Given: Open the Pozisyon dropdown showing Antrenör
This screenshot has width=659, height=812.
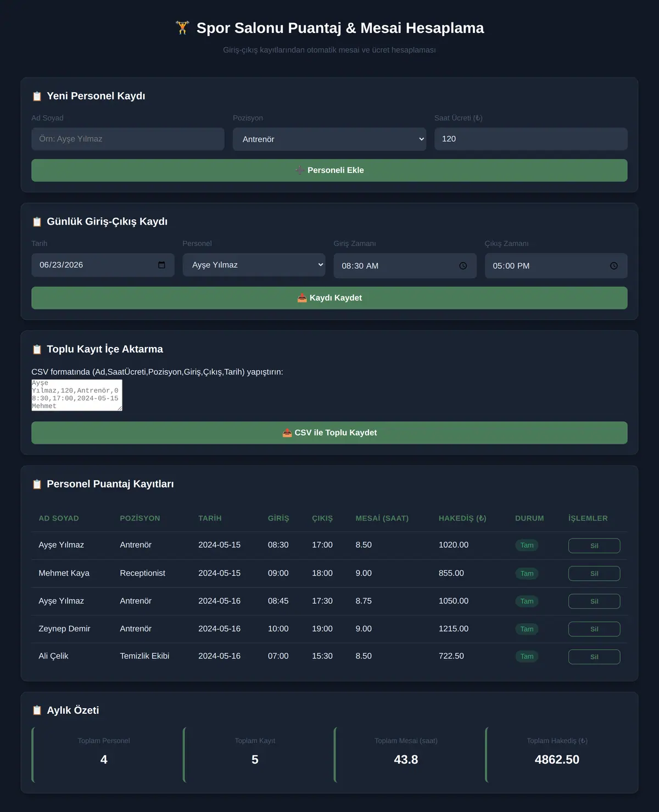Looking at the screenshot, I should click(x=329, y=139).
